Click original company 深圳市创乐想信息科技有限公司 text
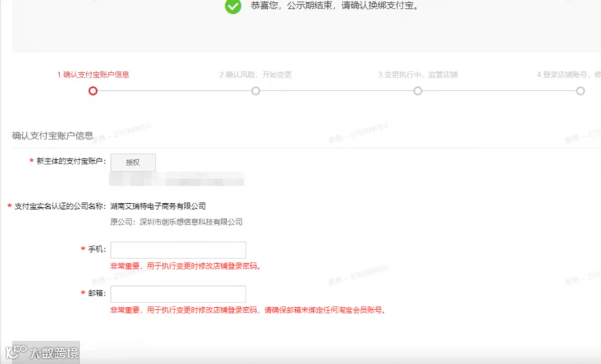The image size is (601, 364). pos(191,222)
